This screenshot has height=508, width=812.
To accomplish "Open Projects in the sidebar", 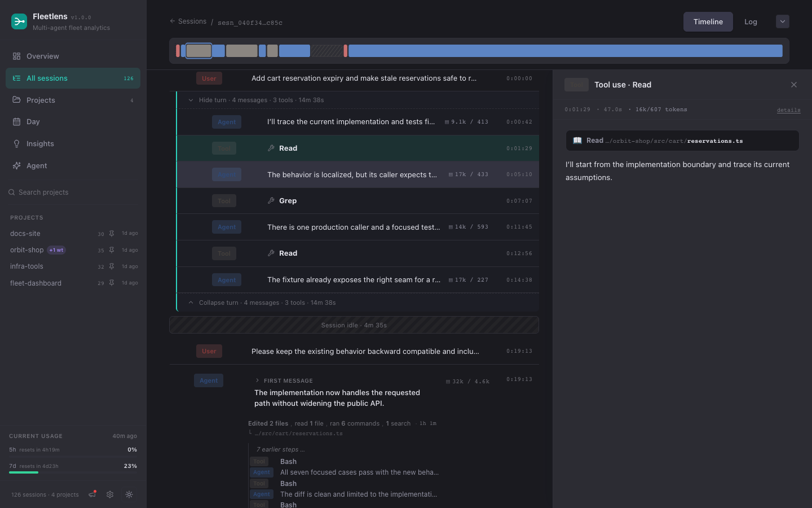I will pos(73,100).
